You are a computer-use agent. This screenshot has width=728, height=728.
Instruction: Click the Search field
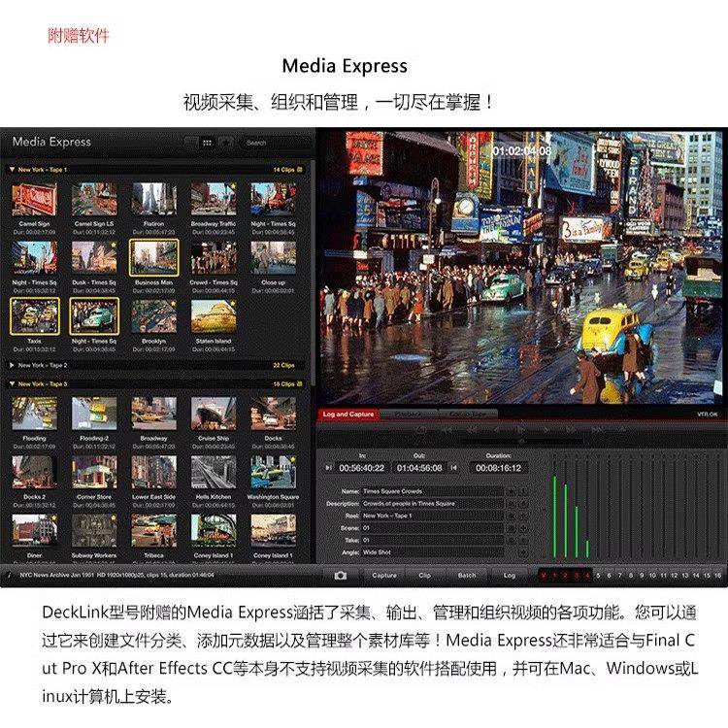click(x=275, y=143)
